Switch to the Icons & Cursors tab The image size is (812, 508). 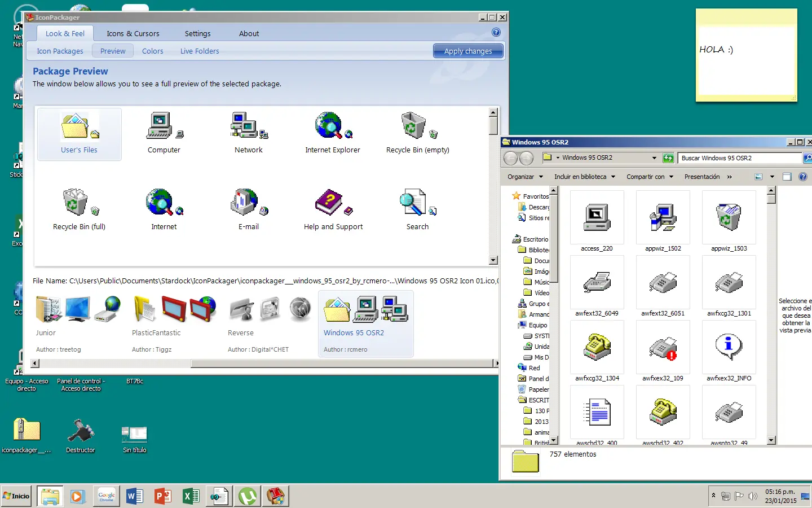pyautogui.click(x=133, y=33)
